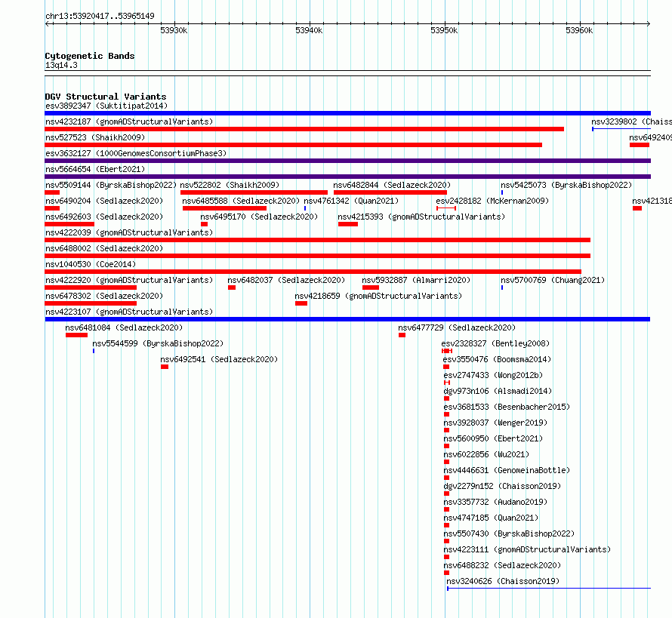Click nsv6488232 (Sedlazeck2020) label
This screenshot has width=672, height=618.
click(502, 565)
